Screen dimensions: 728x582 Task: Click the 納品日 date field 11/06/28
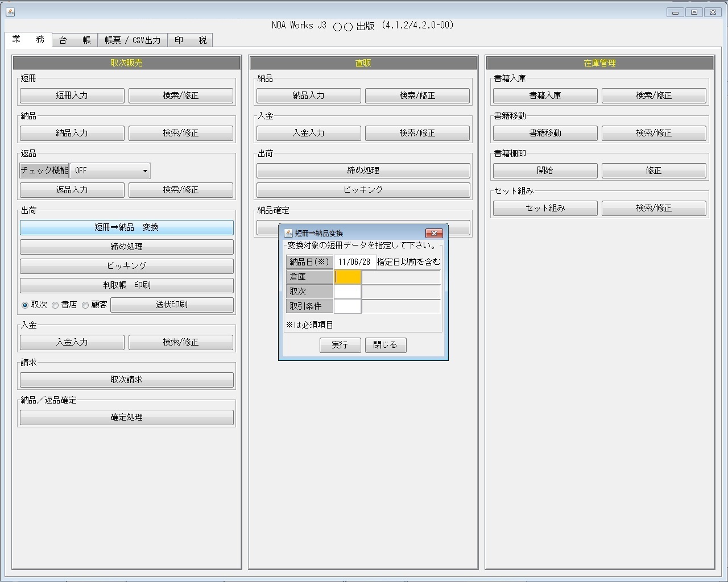pyautogui.click(x=354, y=262)
